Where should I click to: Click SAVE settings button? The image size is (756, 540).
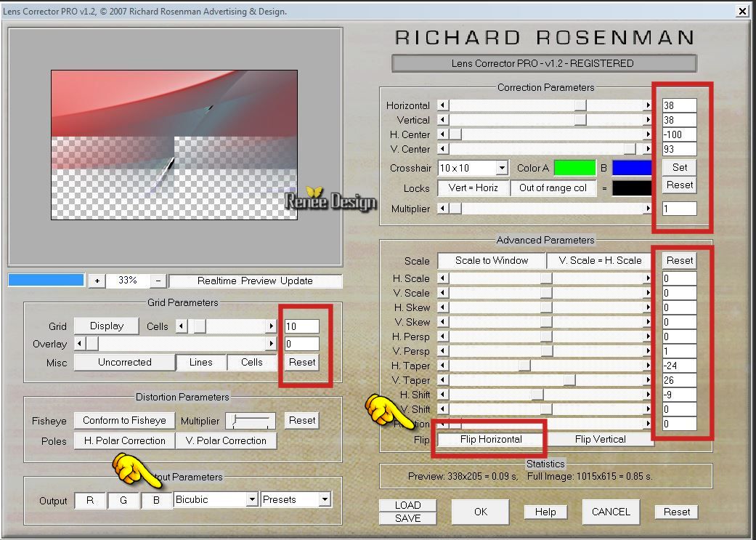[x=408, y=518]
